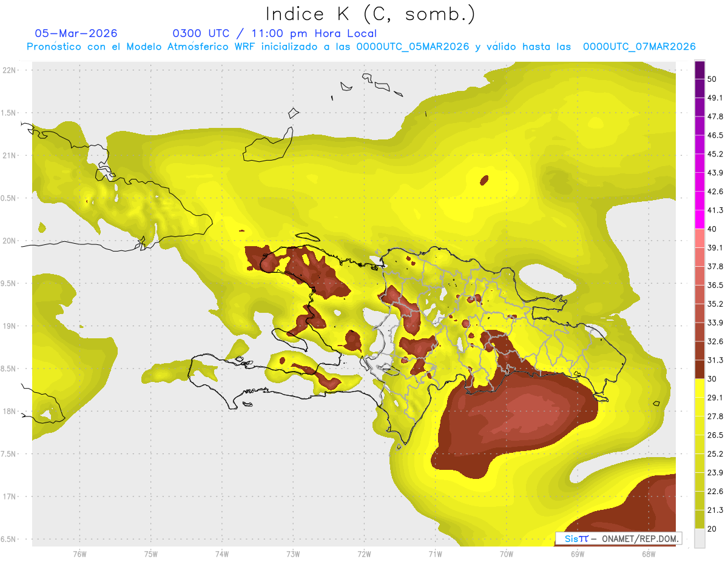The width and height of the screenshot is (728, 562).
Task: Click the colorbar label "37.8"
Action: (715, 267)
